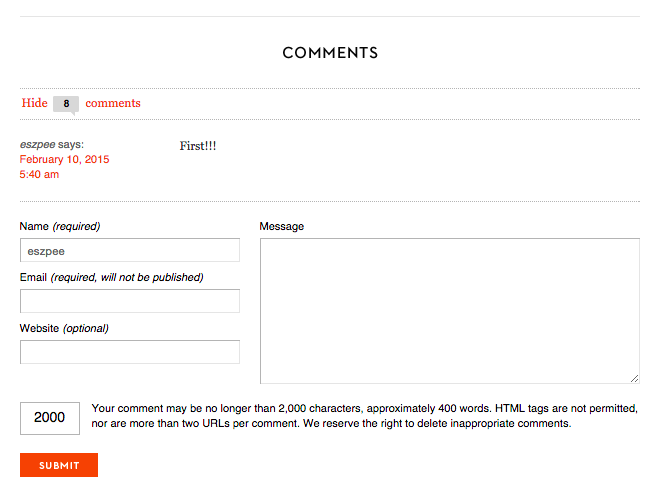Click the COMMENTS section heading
This screenshot has height=496, width=655.
click(330, 53)
